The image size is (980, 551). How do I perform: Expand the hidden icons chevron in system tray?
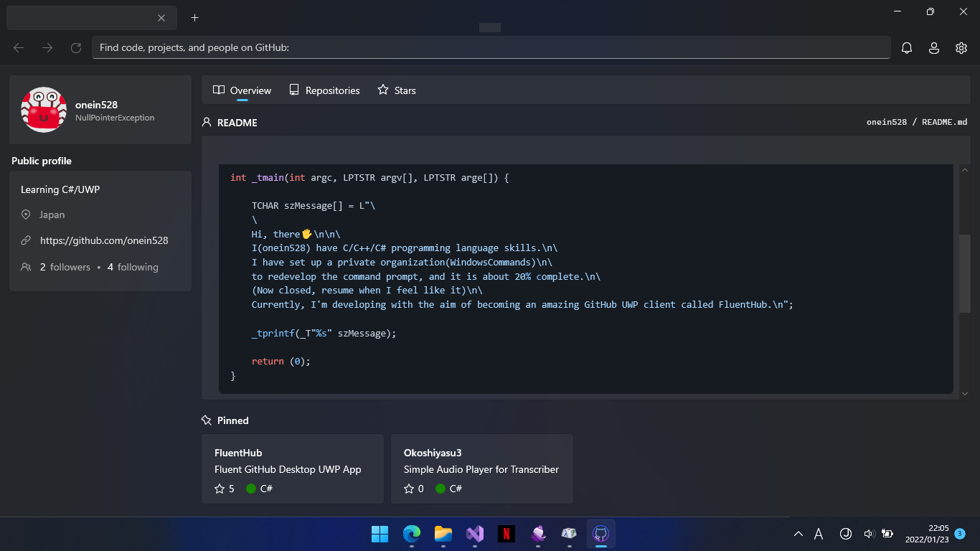tap(798, 534)
